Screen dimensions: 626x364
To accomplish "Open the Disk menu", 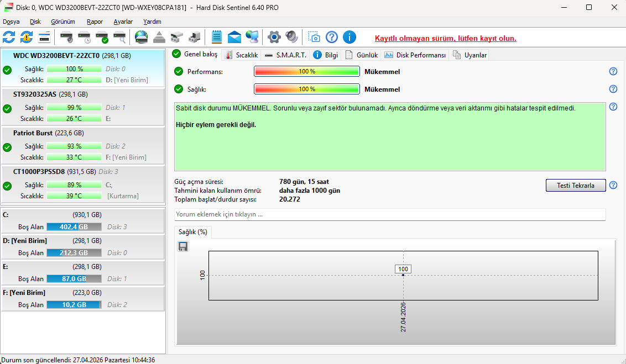I will pos(35,22).
